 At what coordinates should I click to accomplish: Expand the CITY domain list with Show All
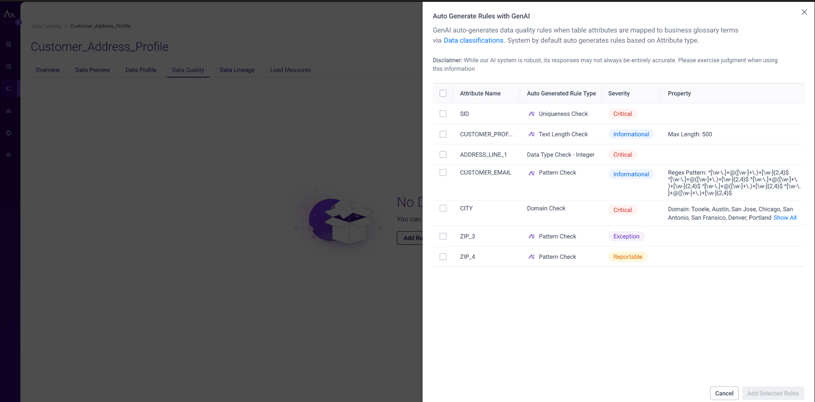785,218
